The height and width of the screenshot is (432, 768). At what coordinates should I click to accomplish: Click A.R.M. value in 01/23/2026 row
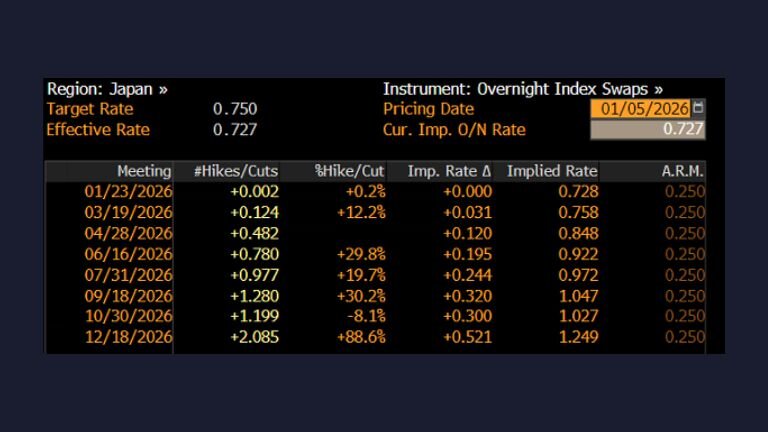(x=685, y=192)
